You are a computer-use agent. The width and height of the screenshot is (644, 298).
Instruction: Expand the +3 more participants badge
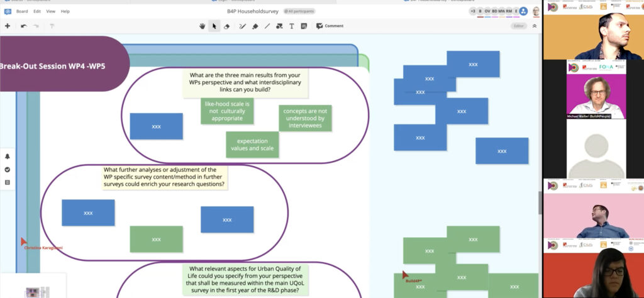pos(473,11)
